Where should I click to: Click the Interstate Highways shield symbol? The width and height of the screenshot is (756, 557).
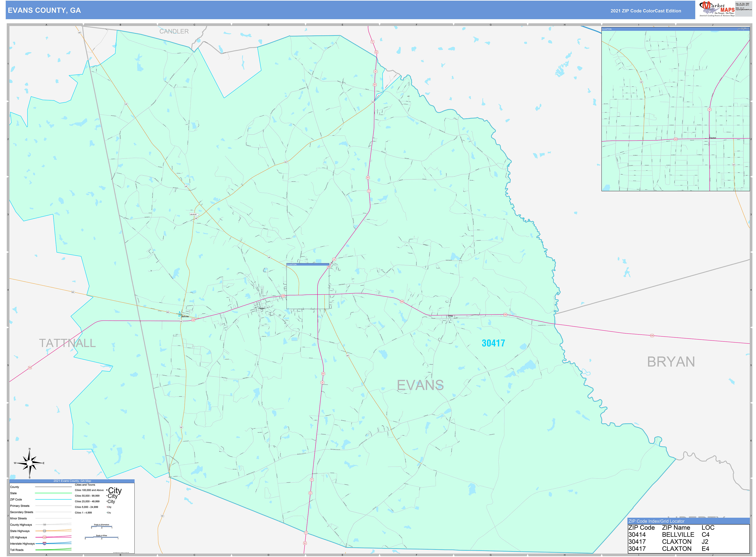tap(45, 544)
